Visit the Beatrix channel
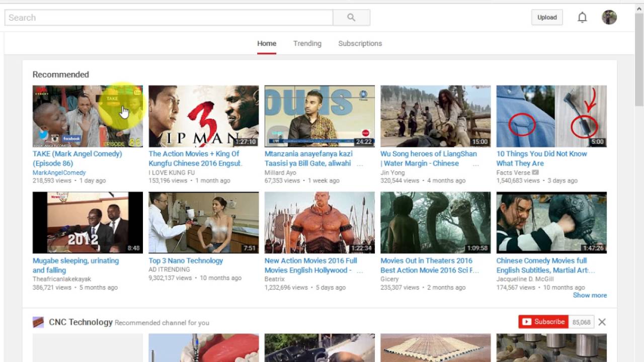 pos(275,279)
